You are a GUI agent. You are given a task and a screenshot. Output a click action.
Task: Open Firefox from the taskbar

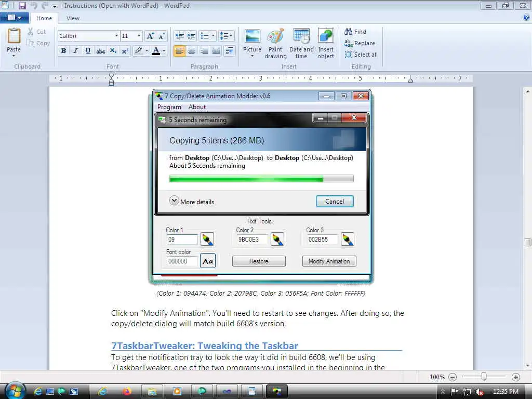click(x=127, y=392)
